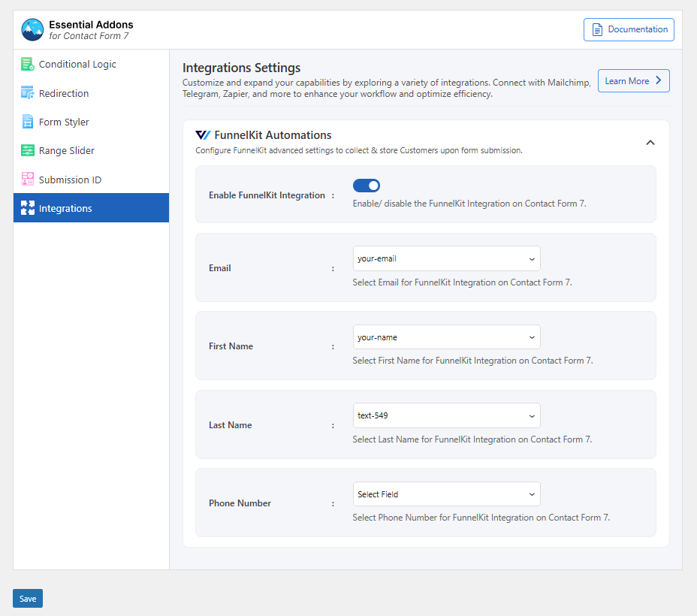697x616 pixels.
Task: Disable the FunnelKit Integration toggle
Action: click(367, 186)
